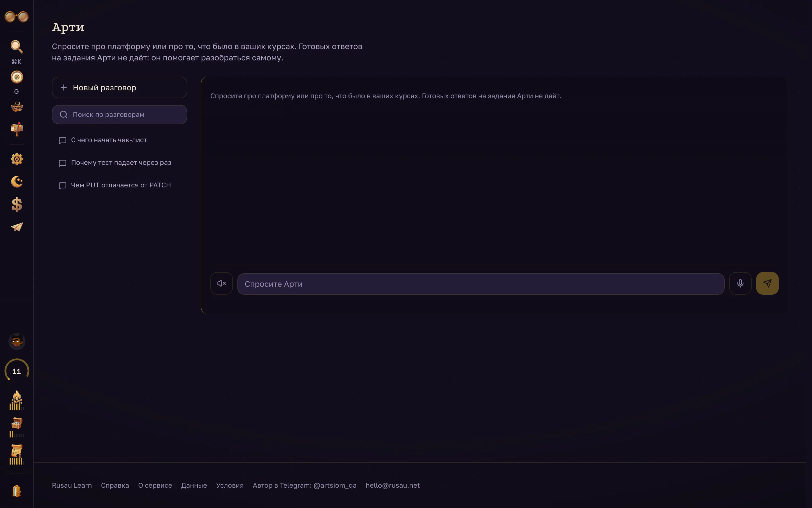Image resolution: width=812 pixels, height=508 pixels.
Task: Toggle theme with the crescent moon icon
Action: point(16,182)
